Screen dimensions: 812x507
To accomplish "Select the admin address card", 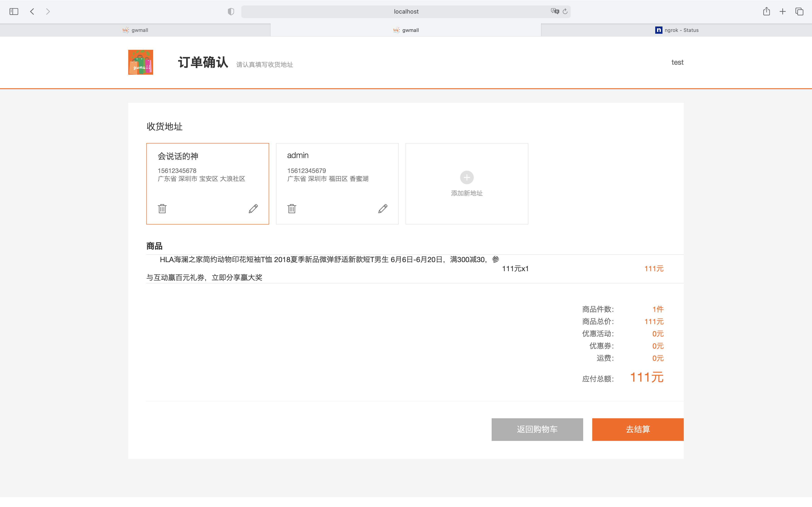I will point(337,184).
